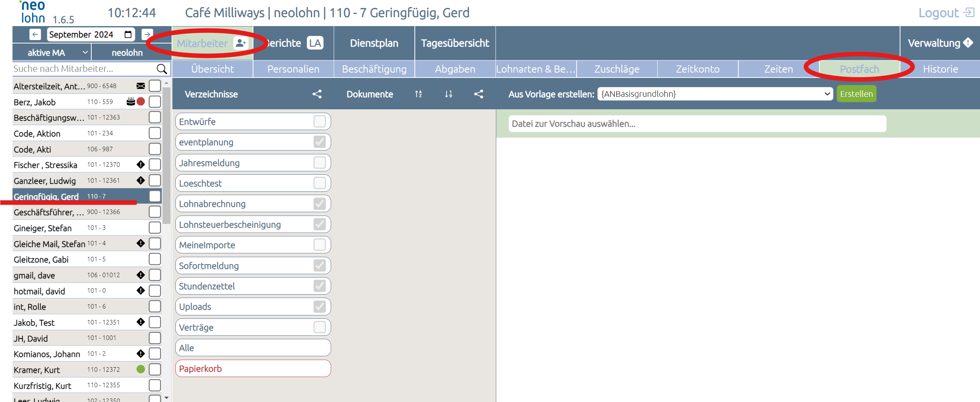Screen dimensions: 980x402
Task: Open the calendar picker for September 2024
Action: tap(128, 34)
